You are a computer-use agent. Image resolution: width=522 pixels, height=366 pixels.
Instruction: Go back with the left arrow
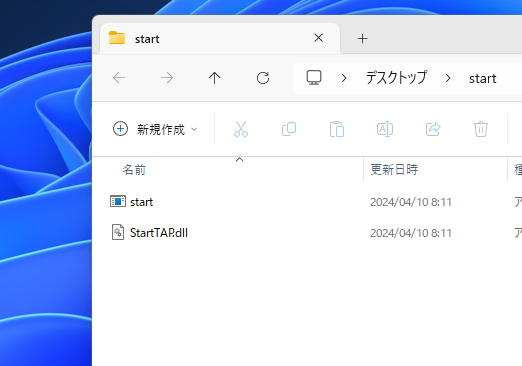coord(119,78)
